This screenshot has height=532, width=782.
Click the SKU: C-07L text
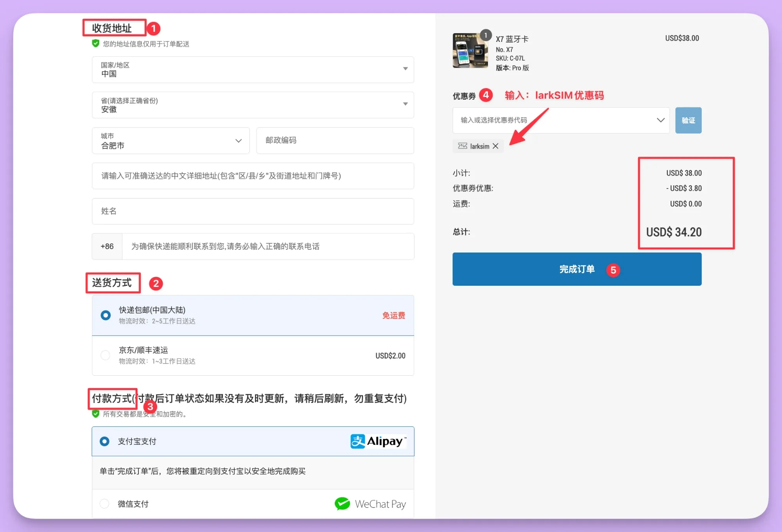click(x=510, y=58)
